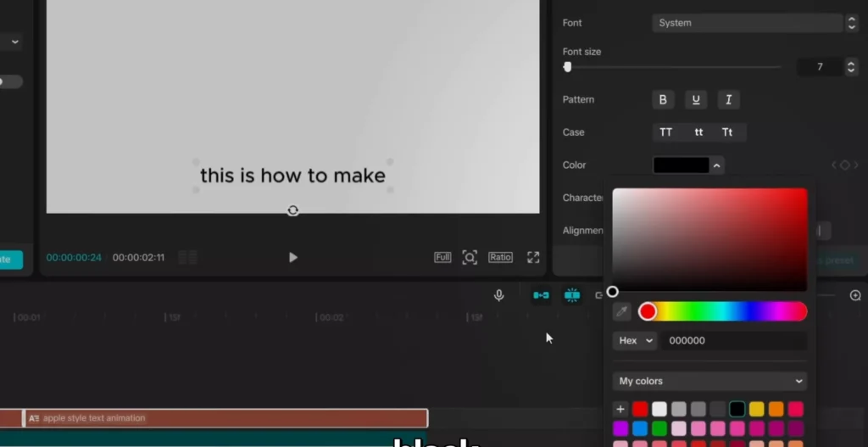Toggle Bold text pattern
The image size is (868, 447).
pos(663,100)
